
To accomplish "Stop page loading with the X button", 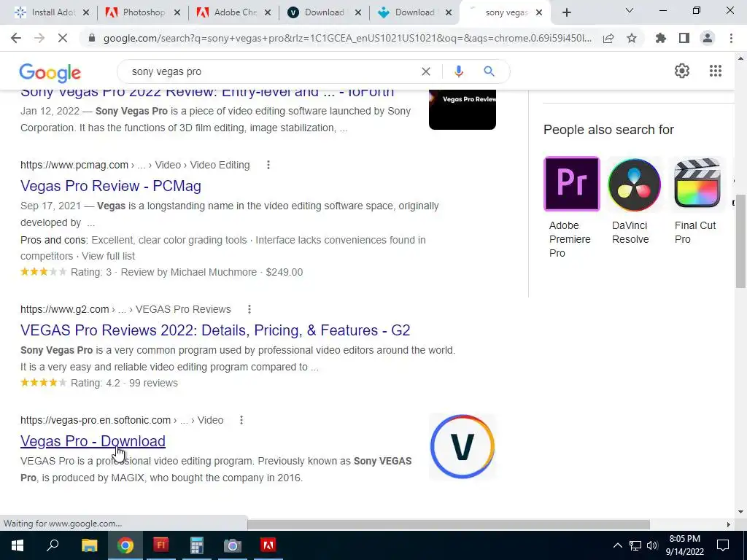I will (63, 38).
